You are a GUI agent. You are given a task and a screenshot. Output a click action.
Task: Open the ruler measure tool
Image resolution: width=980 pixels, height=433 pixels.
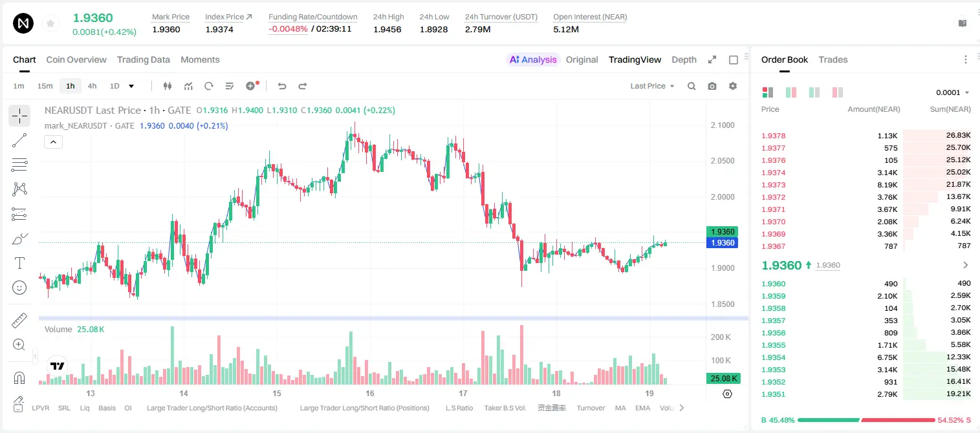(19, 321)
